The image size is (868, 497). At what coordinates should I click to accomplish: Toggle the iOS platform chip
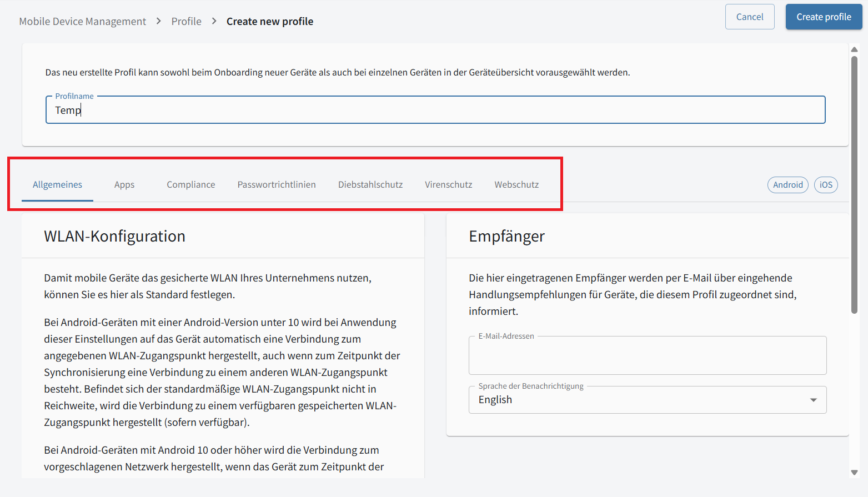[826, 185]
